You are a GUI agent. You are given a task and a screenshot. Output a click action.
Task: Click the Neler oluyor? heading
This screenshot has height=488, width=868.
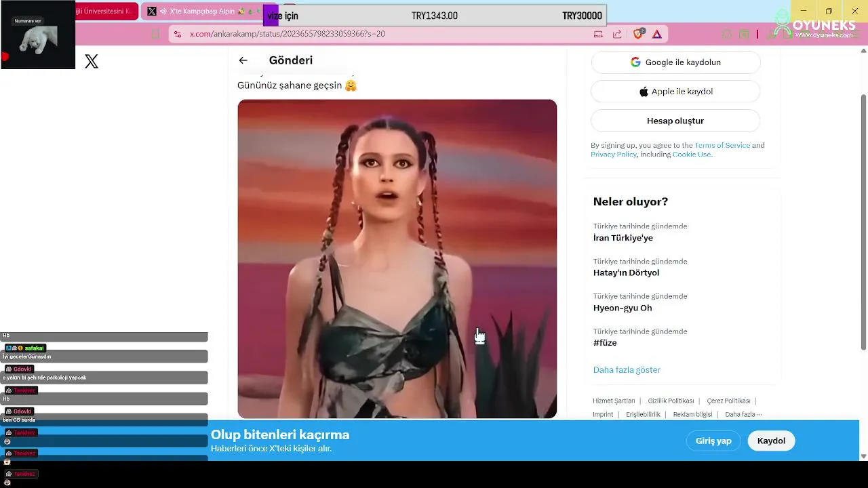(631, 202)
